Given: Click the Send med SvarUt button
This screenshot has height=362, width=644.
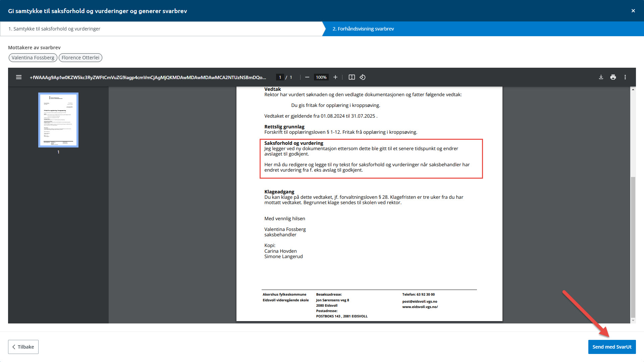Looking at the screenshot, I should (612, 347).
